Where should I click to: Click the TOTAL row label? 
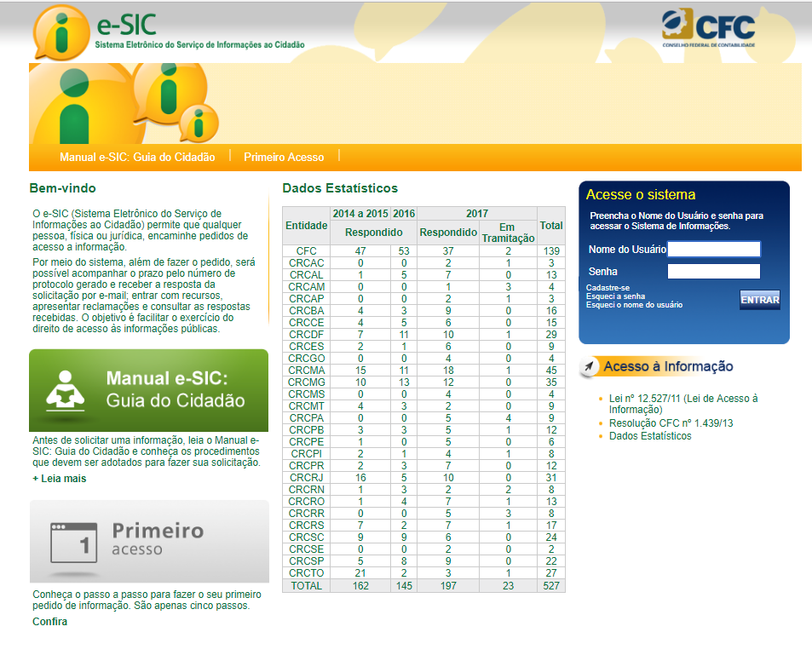[x=307, y=585]
